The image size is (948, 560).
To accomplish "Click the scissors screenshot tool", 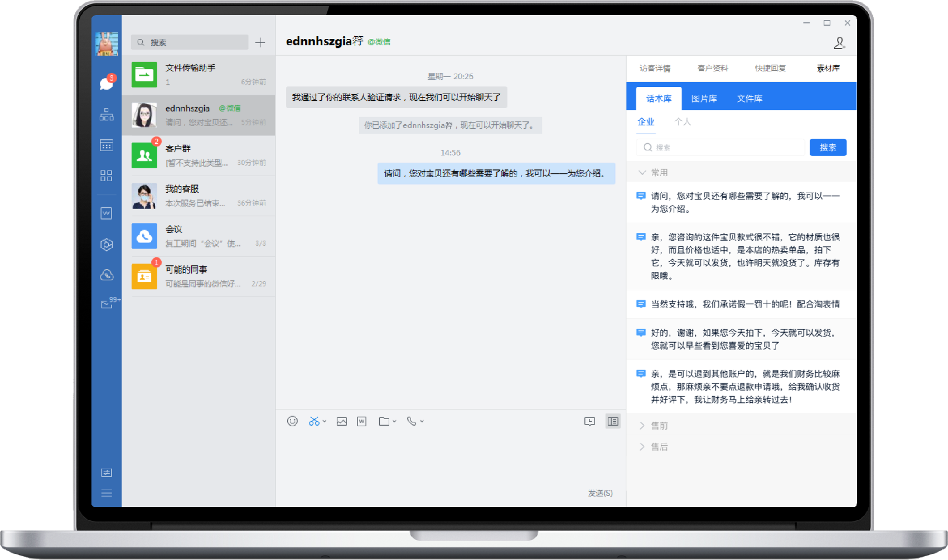I will (314, 421).
